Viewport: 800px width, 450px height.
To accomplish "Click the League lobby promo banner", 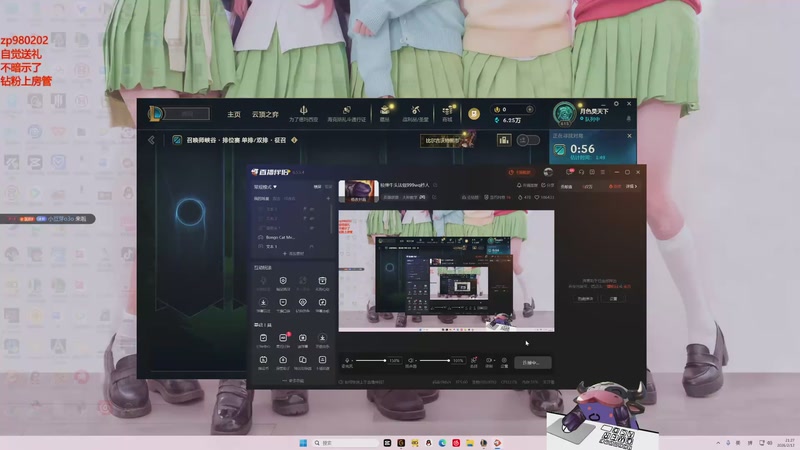I will pyautogui.click(x=447, y=140).
